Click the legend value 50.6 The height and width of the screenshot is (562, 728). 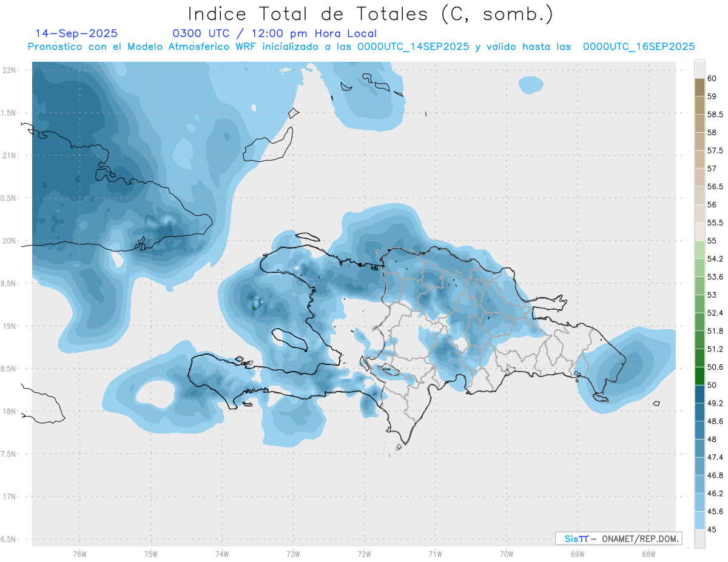tap(715, 367)
